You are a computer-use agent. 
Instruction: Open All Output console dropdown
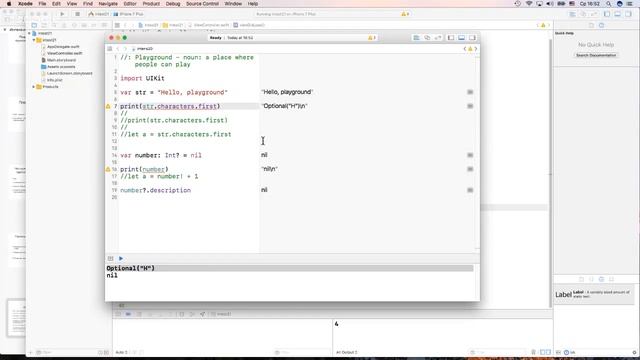tap(347, 352)
